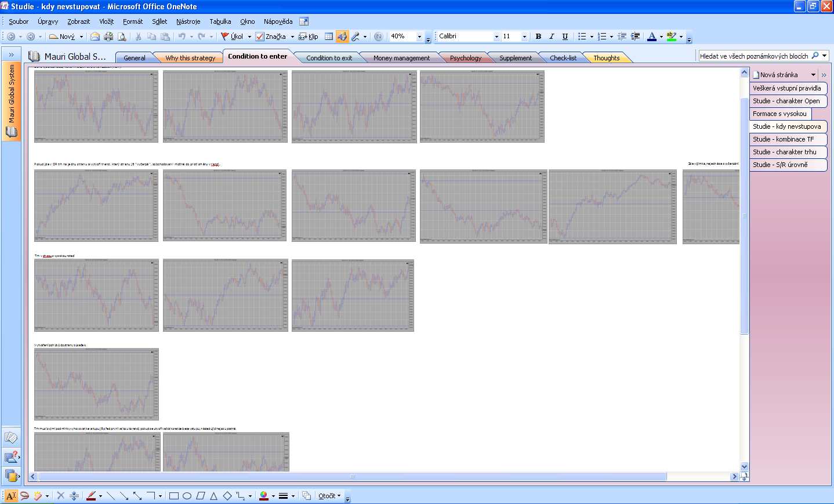The image size is (834, 504).
Task: Select the Ellipse shape tool
Action: tap(187, 496)
